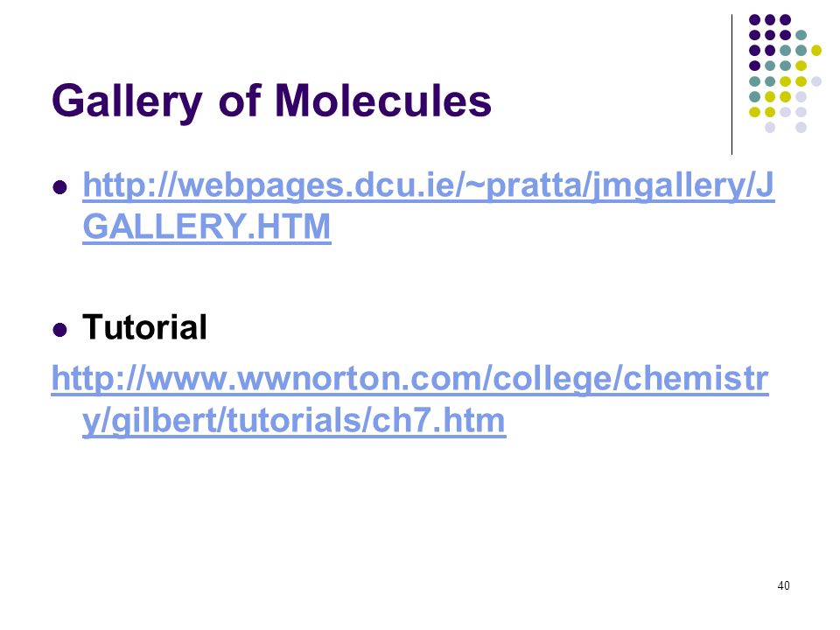Click the lowest teal dot in the left column
The image size is (840, 630).
point(754,96)
